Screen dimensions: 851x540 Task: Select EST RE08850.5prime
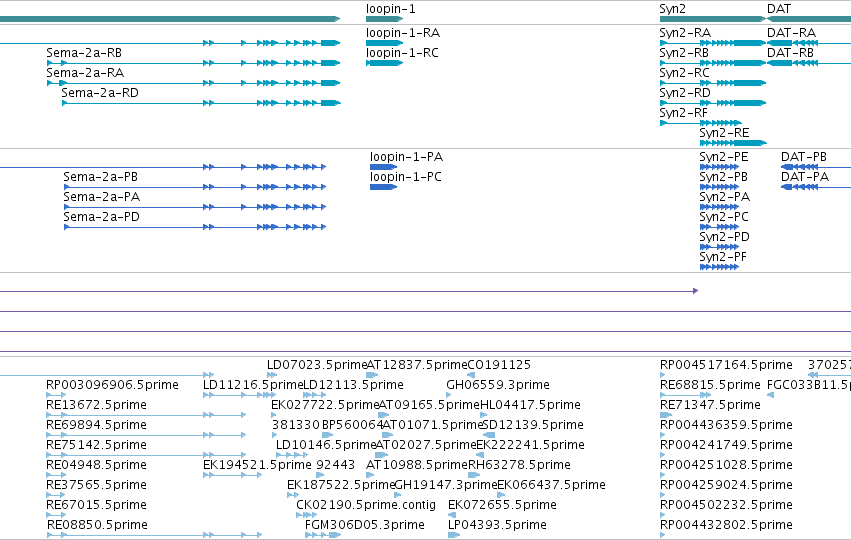coord(97,525)
